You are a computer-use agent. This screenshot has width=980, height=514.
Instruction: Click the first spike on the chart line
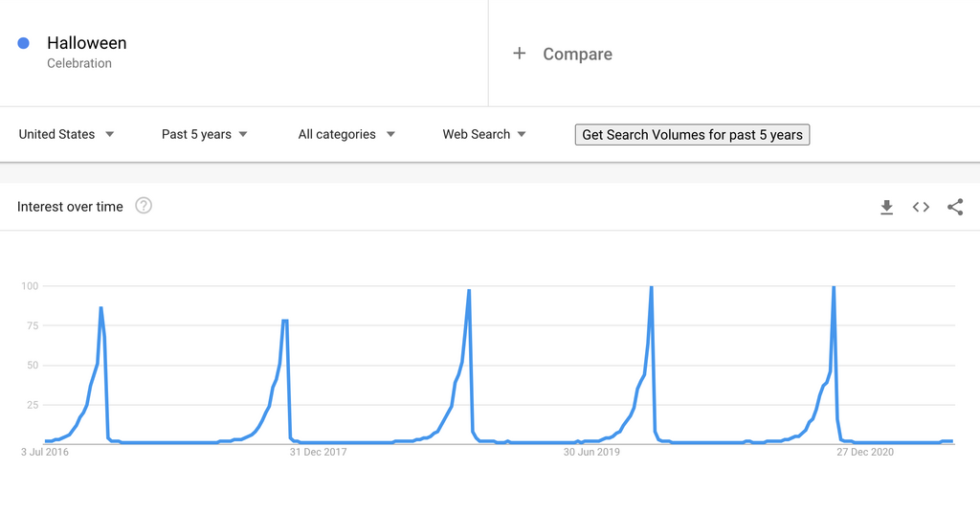pyautogui.click(x=100, y=309)
